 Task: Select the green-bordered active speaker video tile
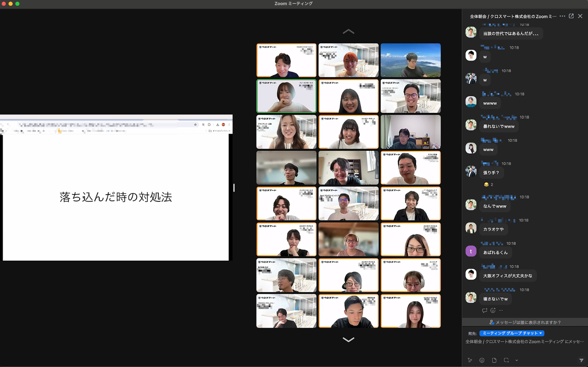point(286,96)
